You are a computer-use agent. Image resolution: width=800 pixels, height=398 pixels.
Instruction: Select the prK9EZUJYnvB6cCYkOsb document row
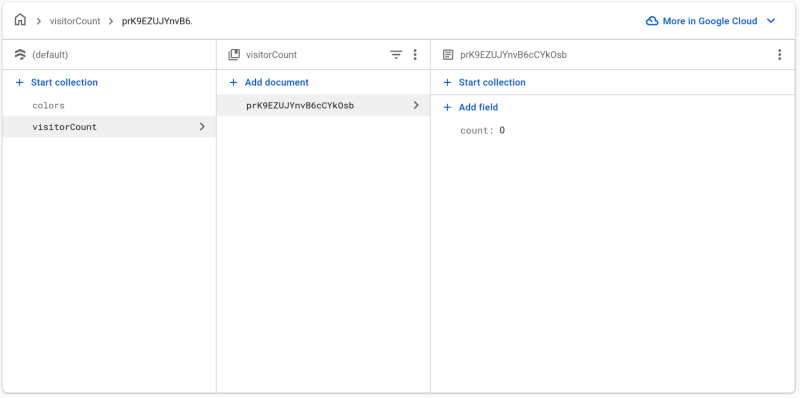(323, 105)
